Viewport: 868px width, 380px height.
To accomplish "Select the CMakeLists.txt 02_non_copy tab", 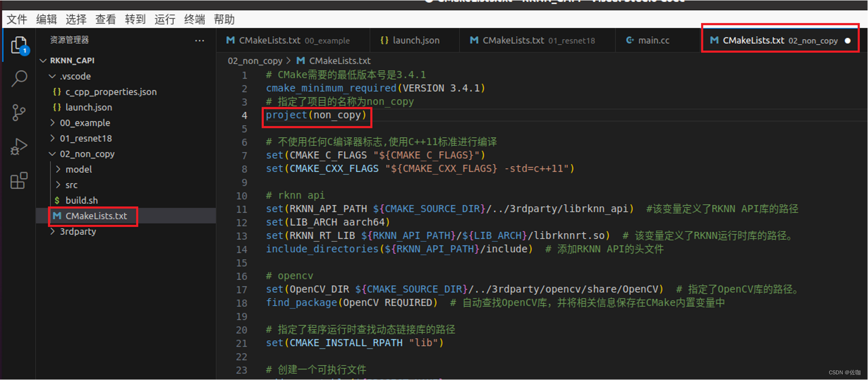I will (780, 40).
